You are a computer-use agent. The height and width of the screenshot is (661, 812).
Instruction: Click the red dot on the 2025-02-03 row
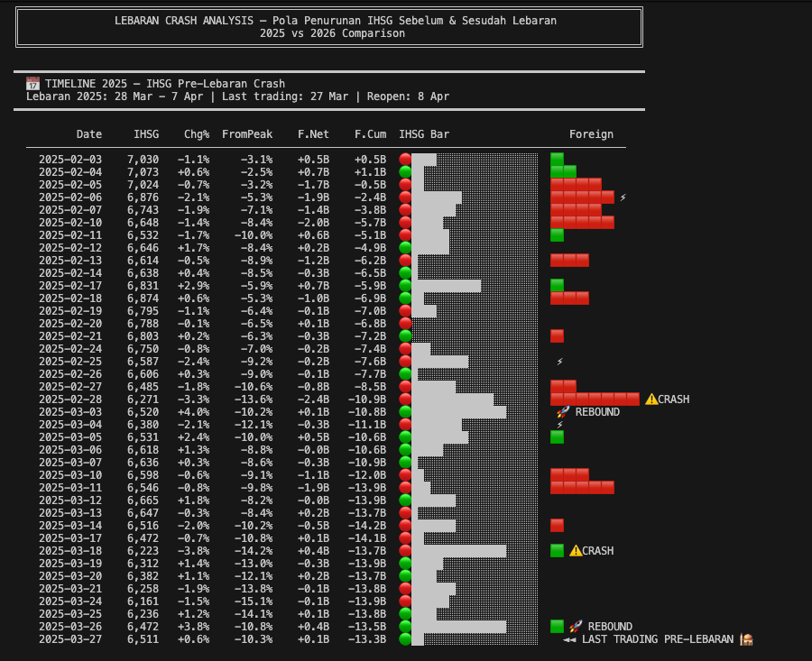pyautogui.click(x=405, y=160)
